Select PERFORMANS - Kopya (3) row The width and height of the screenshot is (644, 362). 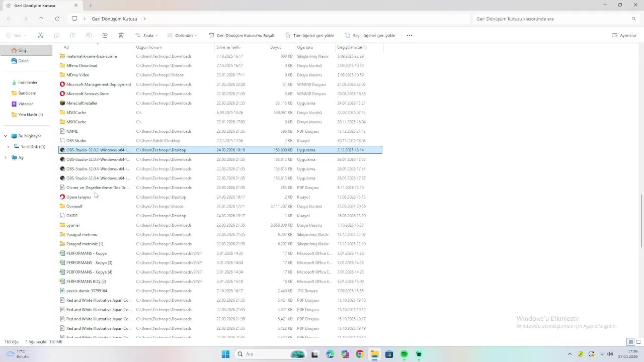220,262
